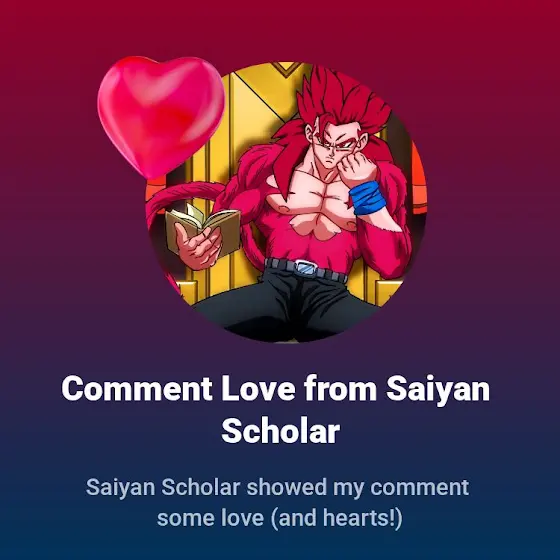The image size is (560, 560).
Task: Open Saiyan Scholar's circular profile avatar
Action: tap(287, 202)
